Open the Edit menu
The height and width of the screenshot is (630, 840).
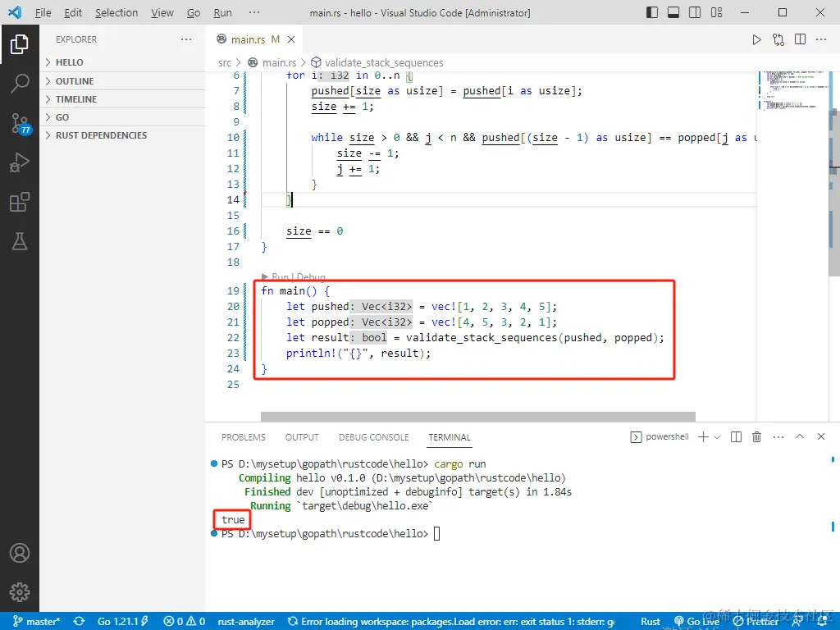(x=73, y=12)
